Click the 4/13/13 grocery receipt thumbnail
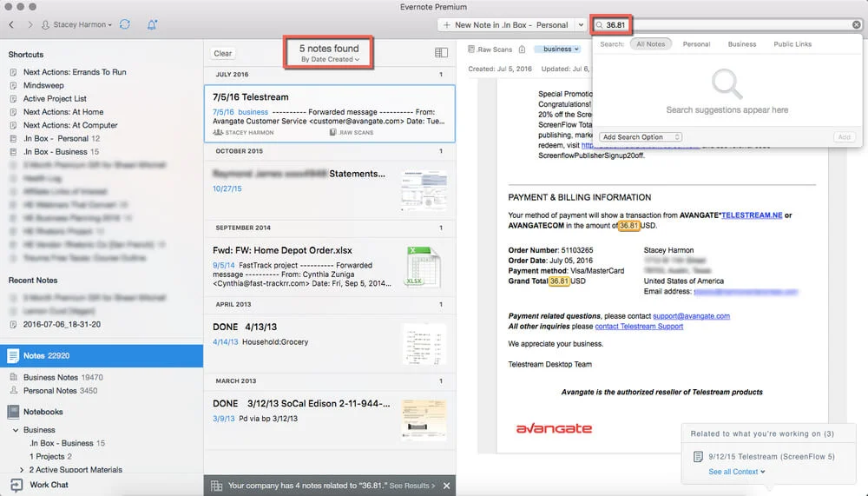This screenshot has width=868, height=496. tap(424, 344)
